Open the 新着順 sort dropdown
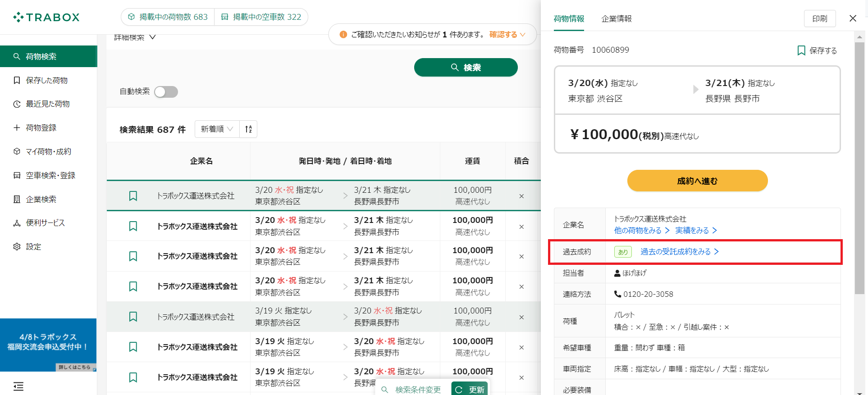868x395 pixels. 217,129
